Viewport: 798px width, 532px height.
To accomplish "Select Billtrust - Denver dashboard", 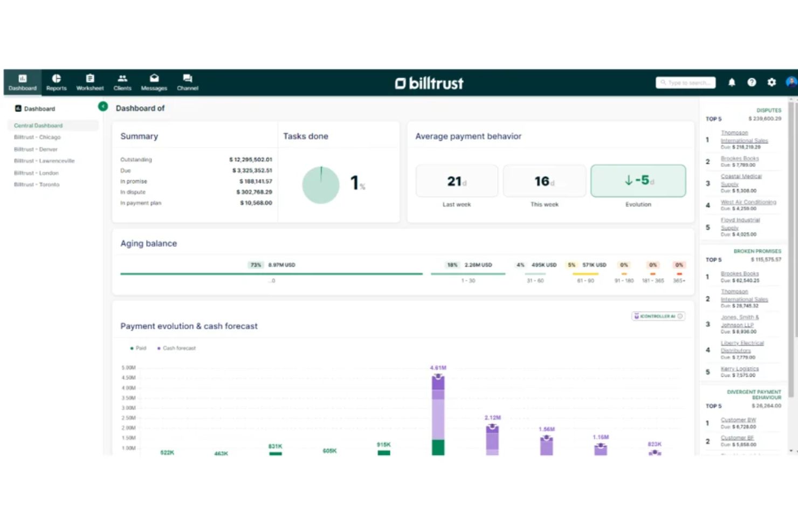I will pos(36,149).
